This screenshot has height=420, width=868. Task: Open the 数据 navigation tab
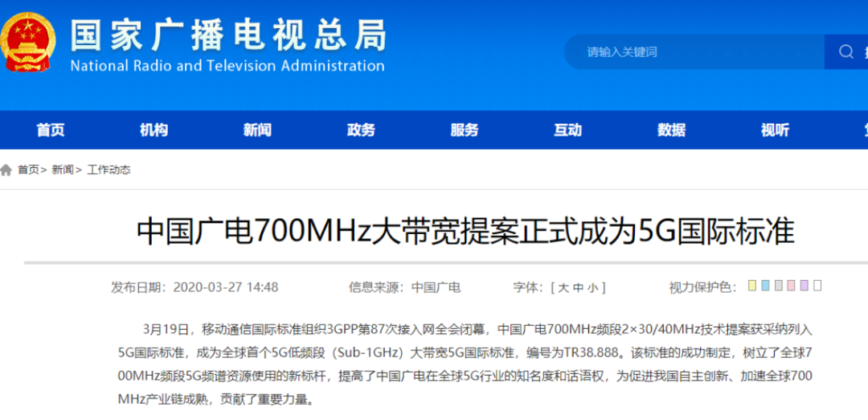click(671, 130)
